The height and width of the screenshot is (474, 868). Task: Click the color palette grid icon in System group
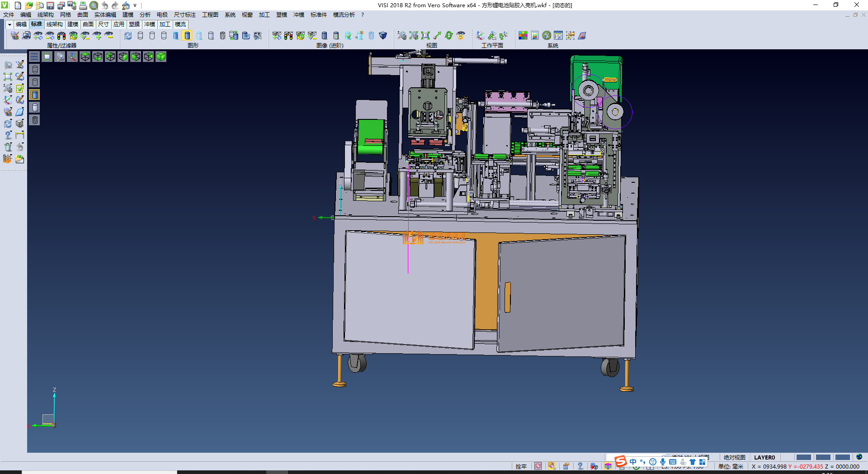[523, 35]
